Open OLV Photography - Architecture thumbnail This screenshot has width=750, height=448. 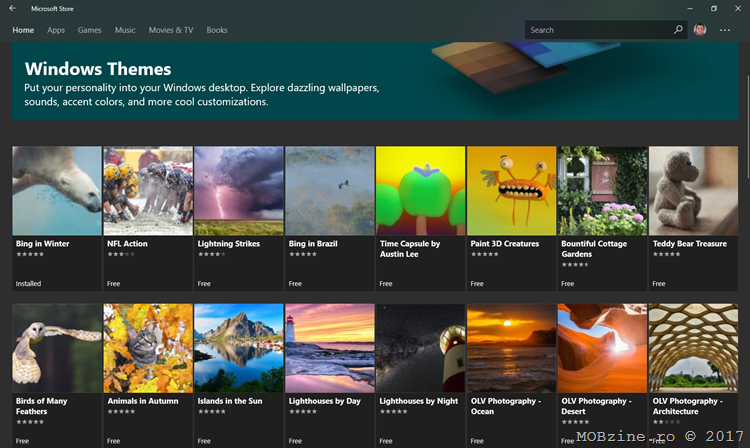pyautogui.click(x=694, y=348)
